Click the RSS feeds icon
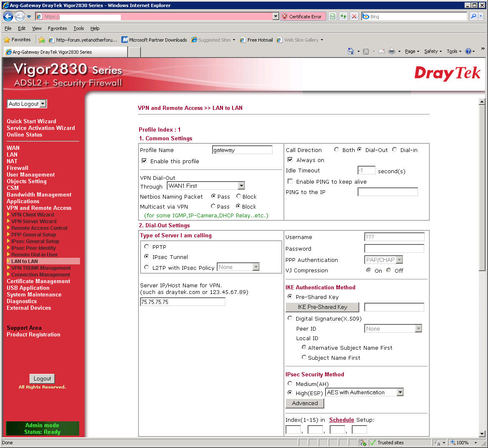The image size is (488, 448). click(x=366, y=52)
